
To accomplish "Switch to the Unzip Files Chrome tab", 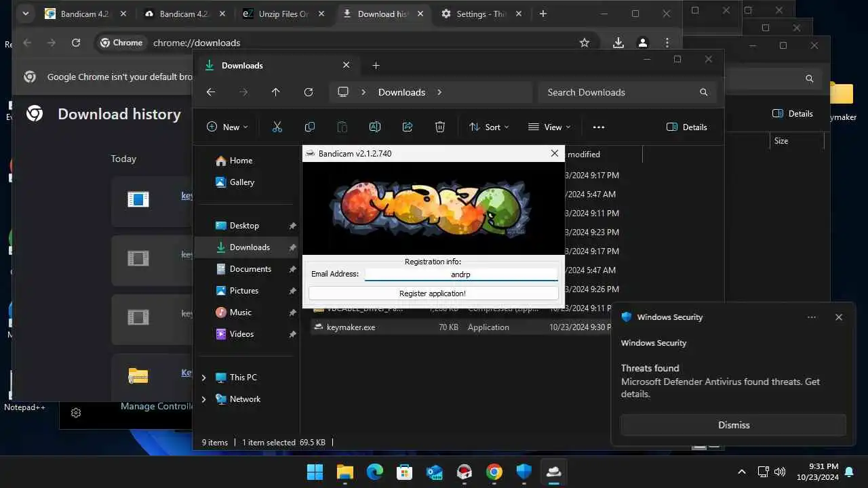I will [283, 14].
